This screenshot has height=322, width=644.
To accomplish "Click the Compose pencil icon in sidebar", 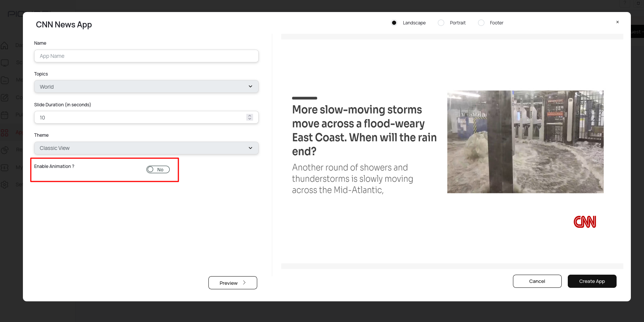I will 5,98.
